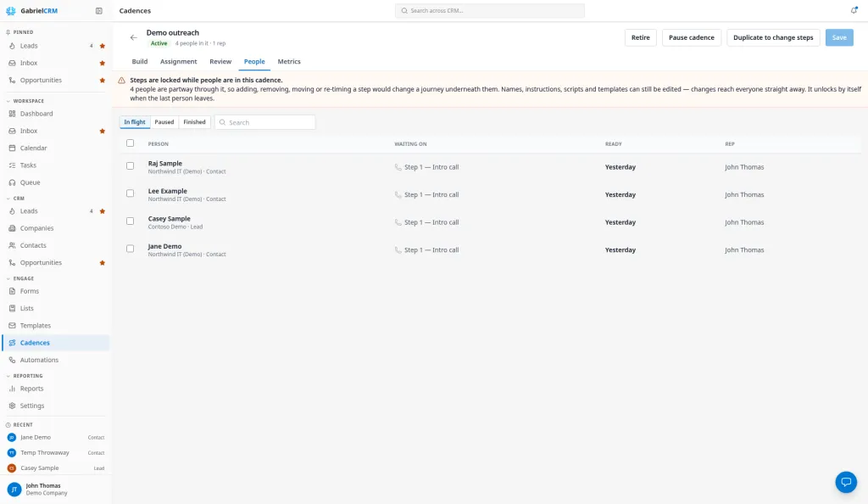Open Companies from the sidebar
The width and height of the screenshot is (868, 504).
[x=55, y=228]
